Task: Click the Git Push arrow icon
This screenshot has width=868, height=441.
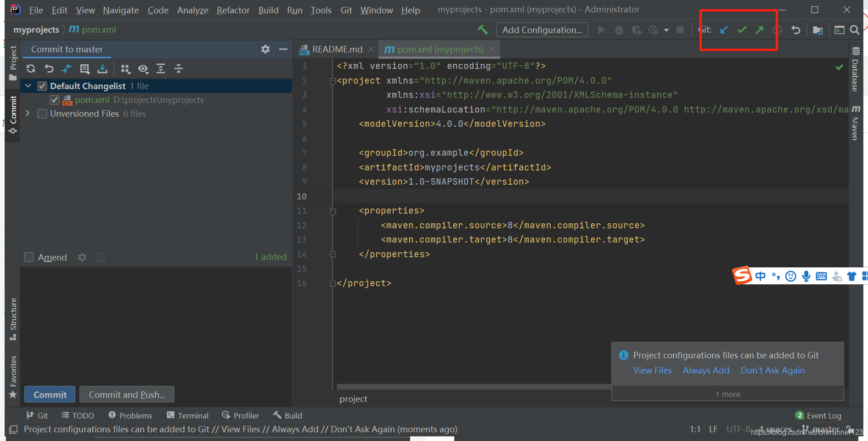Action: (x=760, y=30)
